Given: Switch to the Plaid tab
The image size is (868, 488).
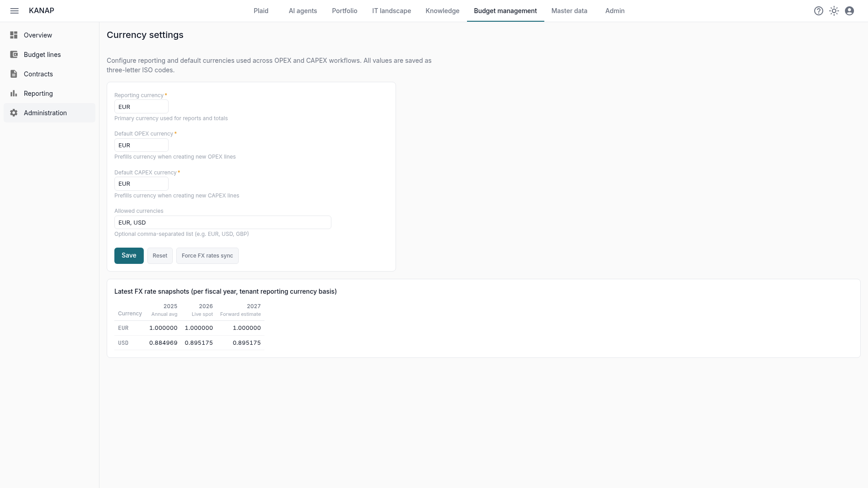Looking at the screenshot, I should click(261, 11).
